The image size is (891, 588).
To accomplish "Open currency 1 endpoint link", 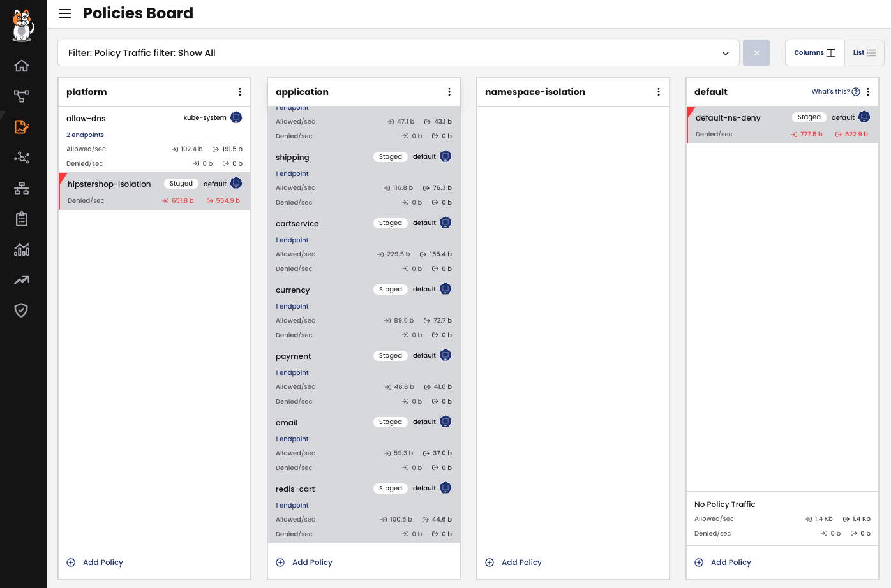I will coord(292,307).
